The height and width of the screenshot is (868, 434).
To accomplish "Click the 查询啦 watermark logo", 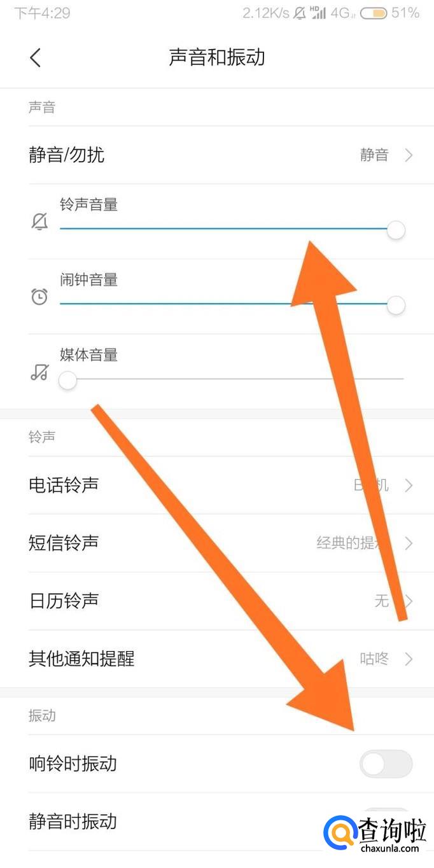I will coord(375,832).
